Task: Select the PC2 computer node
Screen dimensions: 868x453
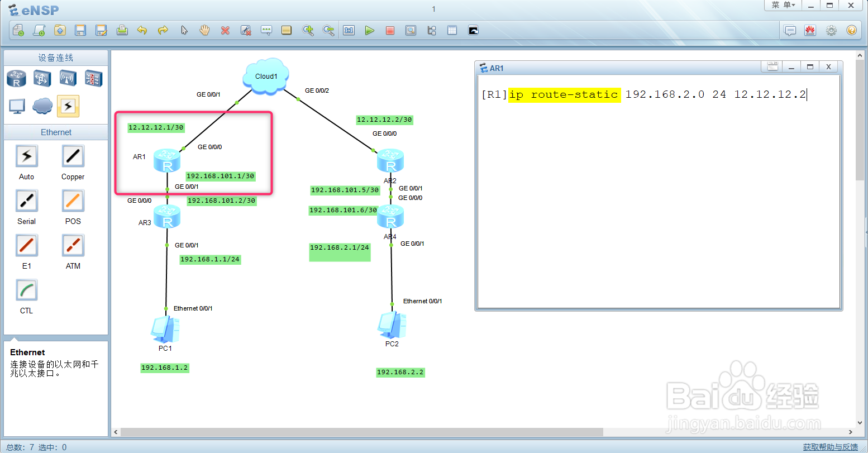Action: coord(392,325)
